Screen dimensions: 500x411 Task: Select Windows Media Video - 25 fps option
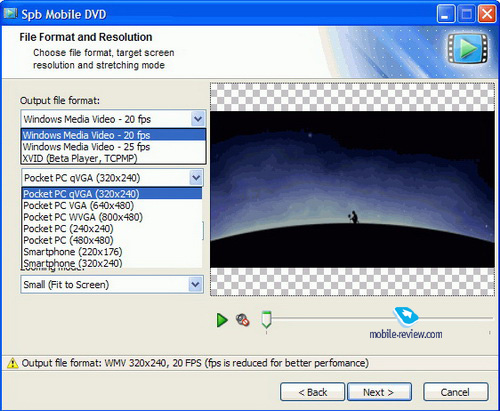point(113,147)
